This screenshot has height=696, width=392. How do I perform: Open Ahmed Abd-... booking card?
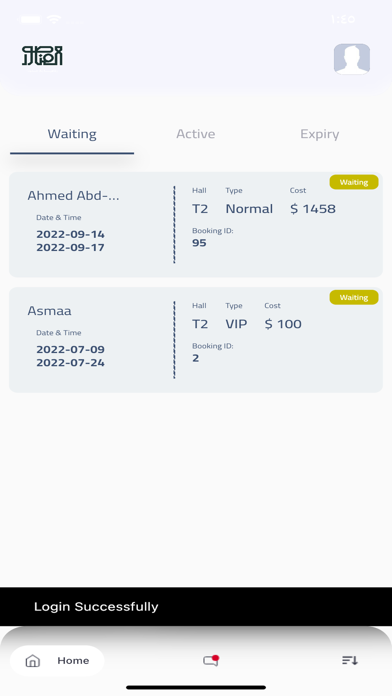(196, 225)
